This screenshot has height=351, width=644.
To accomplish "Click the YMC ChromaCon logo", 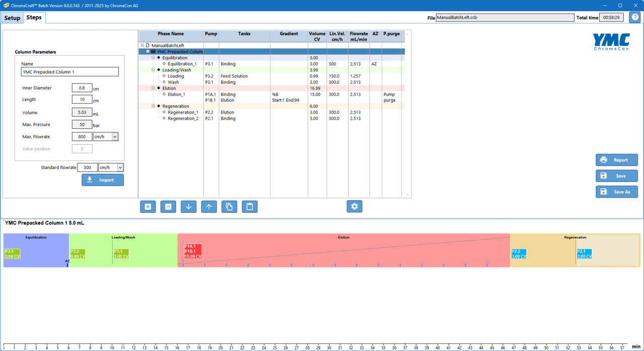I will pos(611,42).
